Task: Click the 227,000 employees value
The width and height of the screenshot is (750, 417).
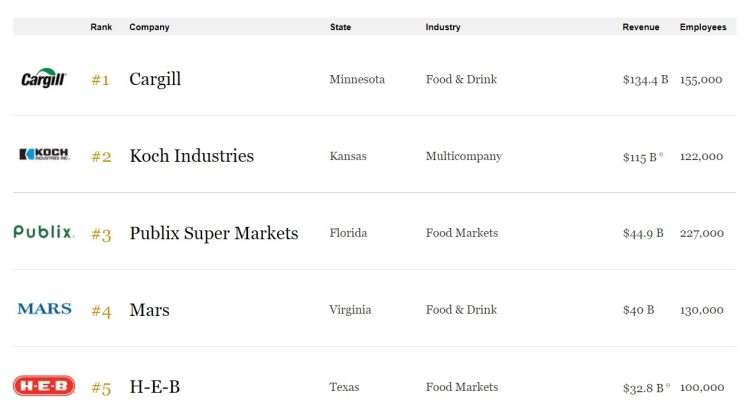Action: pyautogui.click(x=701, y=233)
